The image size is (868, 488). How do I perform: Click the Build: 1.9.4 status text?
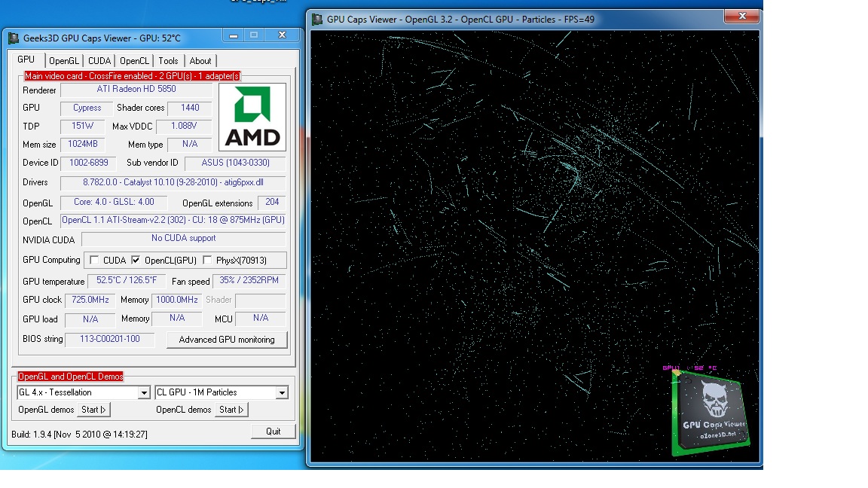(x=79, y=435)
